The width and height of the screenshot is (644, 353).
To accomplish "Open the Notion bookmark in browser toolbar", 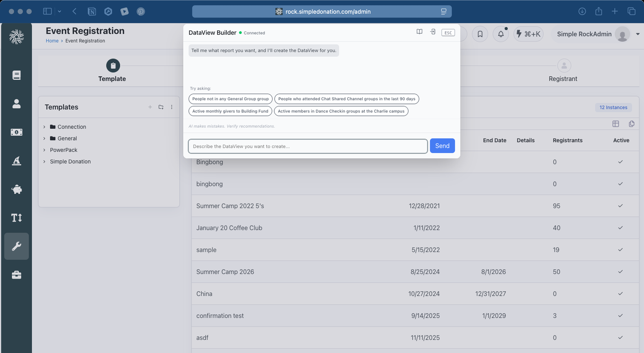I will pos(92,11).
